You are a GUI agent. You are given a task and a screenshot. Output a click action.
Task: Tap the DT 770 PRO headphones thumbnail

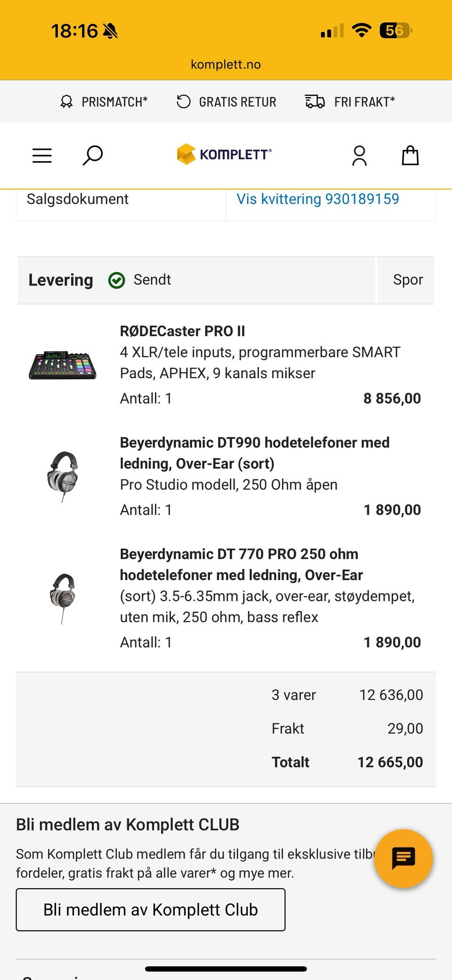(x=63, y=597)
